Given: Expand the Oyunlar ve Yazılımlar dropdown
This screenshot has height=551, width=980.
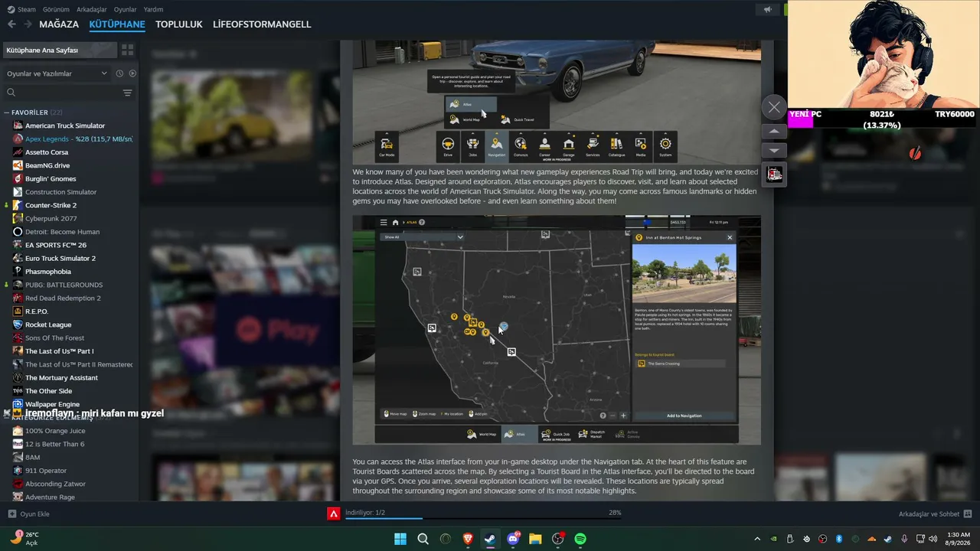Looking at the screenshot, I should [57, 73].
